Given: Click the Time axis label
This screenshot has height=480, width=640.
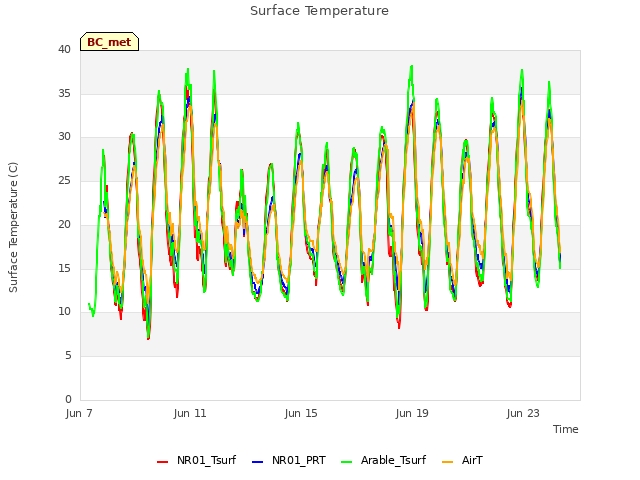Looking at the screenshot, I should pos(566,429).
